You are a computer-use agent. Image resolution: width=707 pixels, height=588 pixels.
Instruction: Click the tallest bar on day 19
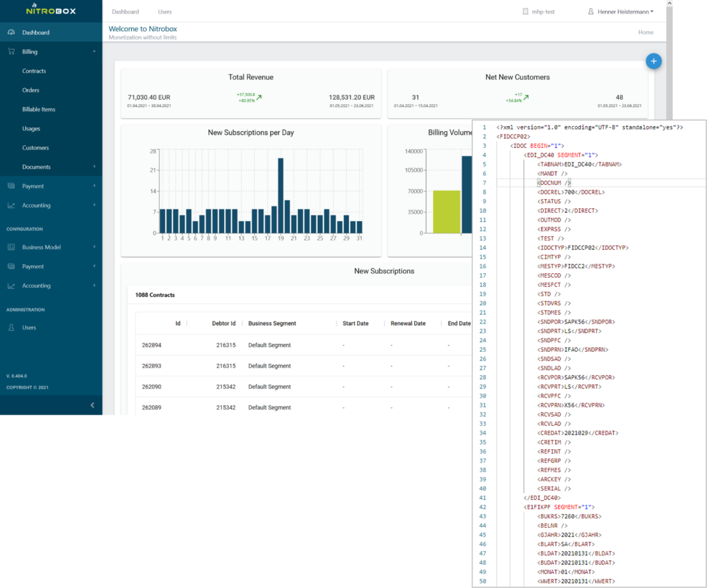[280, 196]
